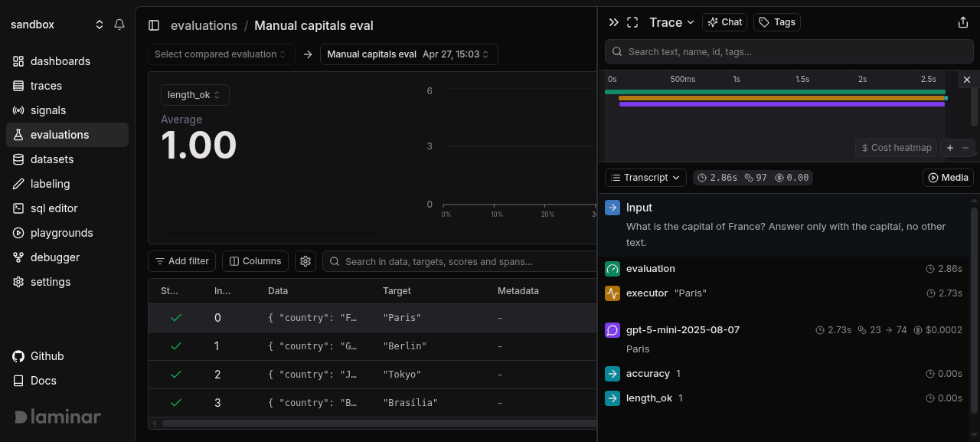Select evaluation span row

coord(784,269)
